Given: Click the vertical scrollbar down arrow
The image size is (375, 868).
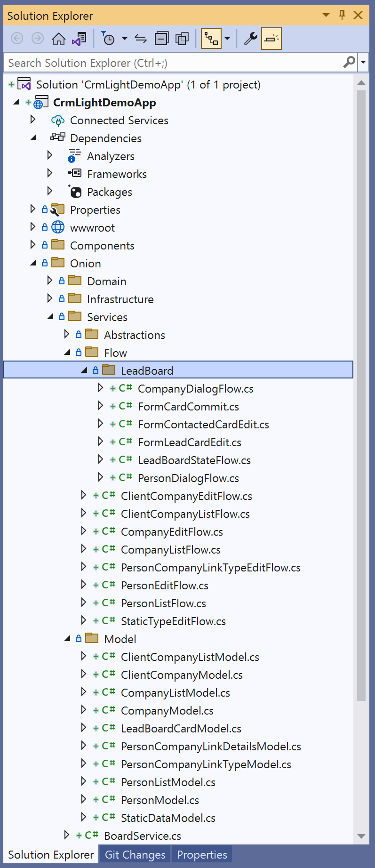Looking at the screenshot, I should click(361, 836).
